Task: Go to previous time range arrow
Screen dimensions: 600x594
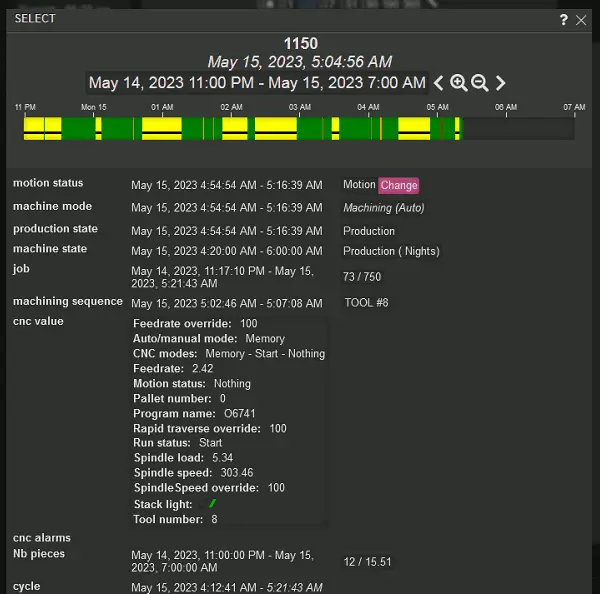Action: point(438,83)
